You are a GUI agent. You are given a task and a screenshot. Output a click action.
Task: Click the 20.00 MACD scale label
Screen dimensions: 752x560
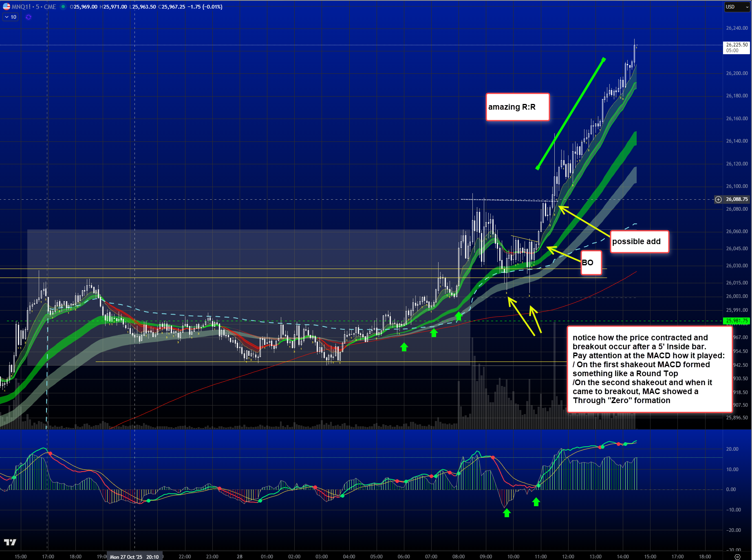coord(732,449)
